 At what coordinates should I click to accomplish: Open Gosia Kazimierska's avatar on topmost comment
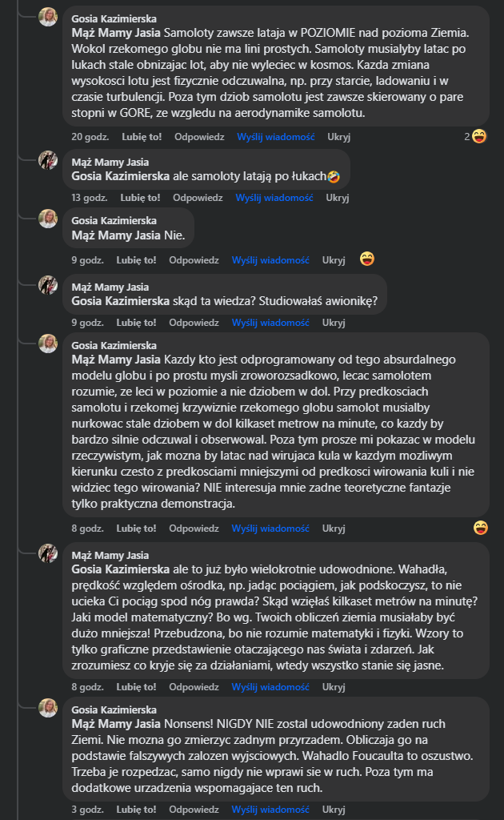pyautogui.click(x=48, y=18)
